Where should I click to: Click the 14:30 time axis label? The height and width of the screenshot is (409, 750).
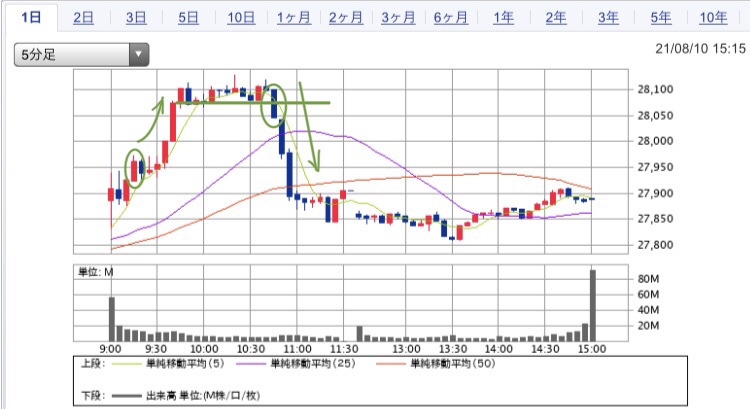(x=545, y=349)
